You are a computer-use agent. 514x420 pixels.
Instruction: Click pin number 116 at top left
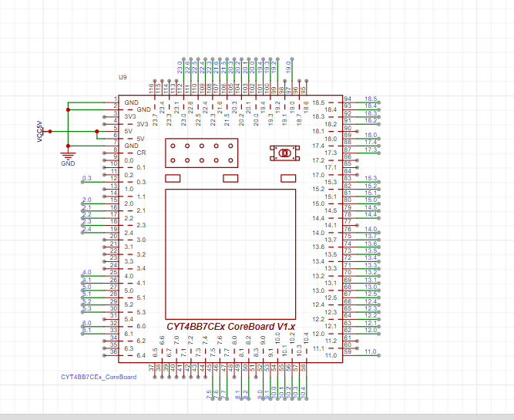[151, 89]
